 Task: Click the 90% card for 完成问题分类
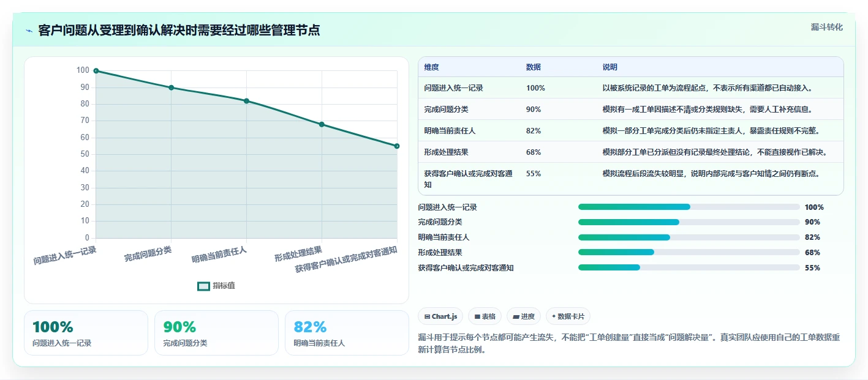(x=216, y=333)
